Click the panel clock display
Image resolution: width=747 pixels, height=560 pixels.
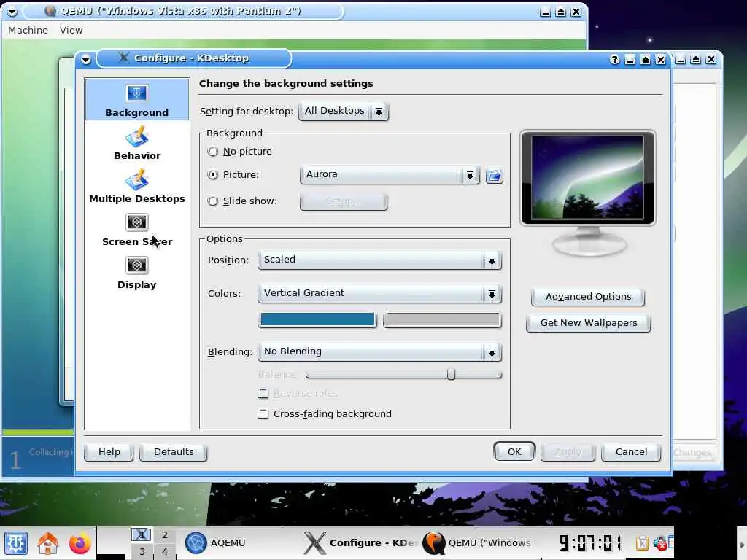[591, 542]
